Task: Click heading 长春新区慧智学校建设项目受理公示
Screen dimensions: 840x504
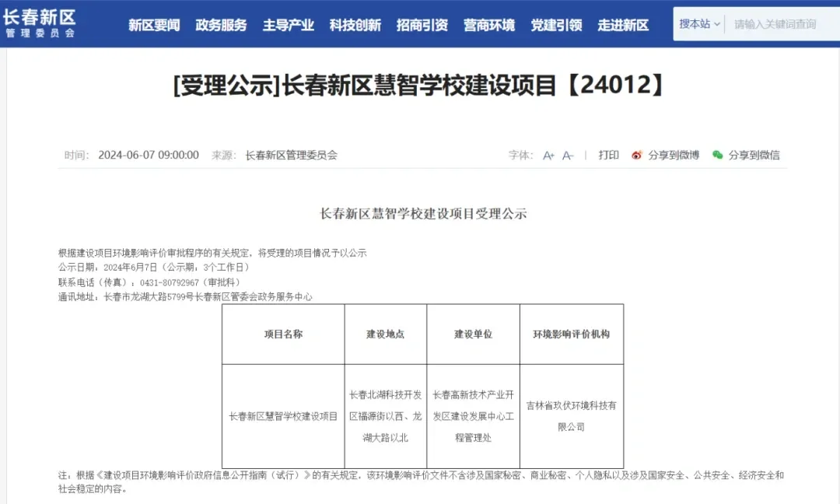Action: pyautogui.click(x=423, y=214)
